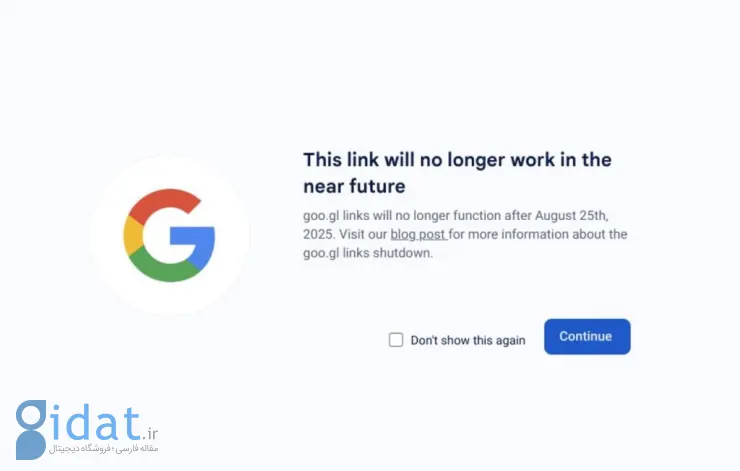Click the green arc of Google logo
740x471 pixels.
pos(163,267)
